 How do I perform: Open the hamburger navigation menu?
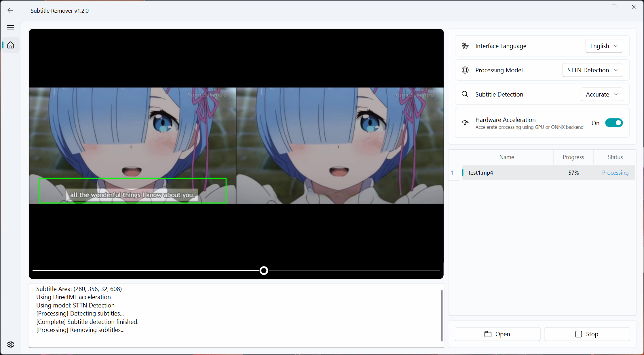11,28
